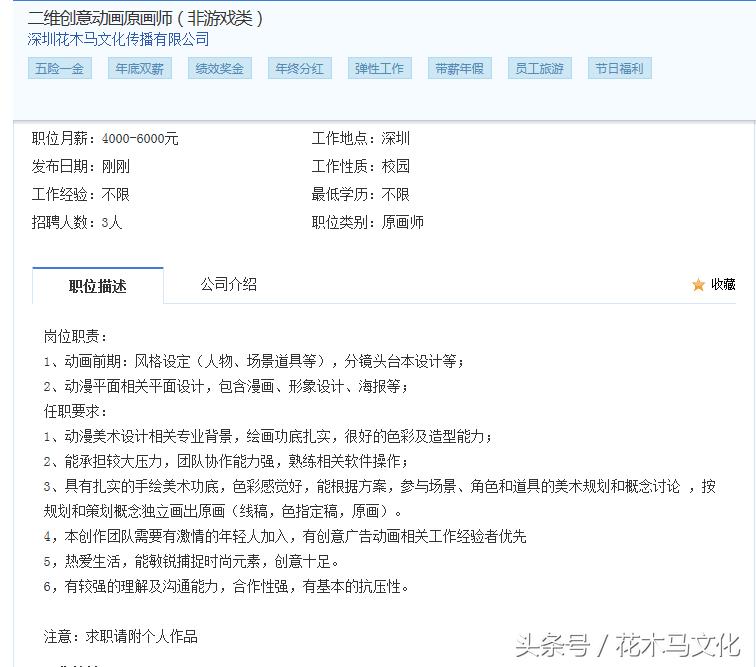Select the 弹性工作 benefit tag
Image resolution: width=756 pixels, height=667 pixels.
[380, 68]
